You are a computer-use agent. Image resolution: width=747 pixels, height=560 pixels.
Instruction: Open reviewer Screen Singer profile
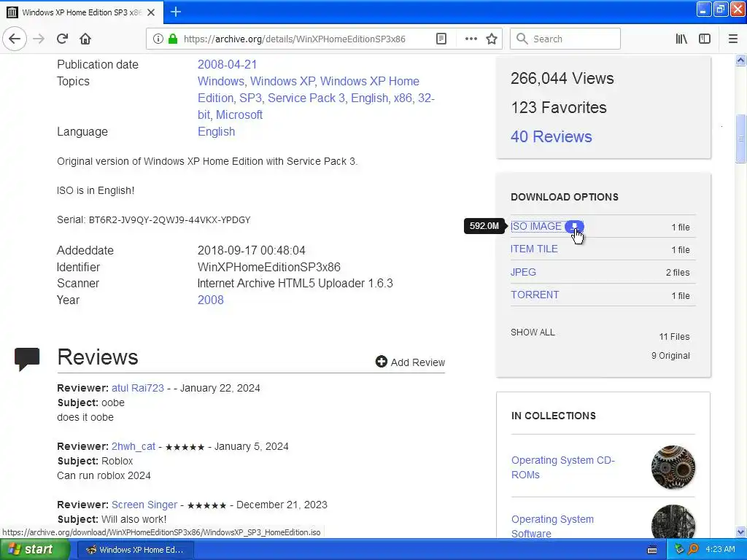click(x=144, y=505)
